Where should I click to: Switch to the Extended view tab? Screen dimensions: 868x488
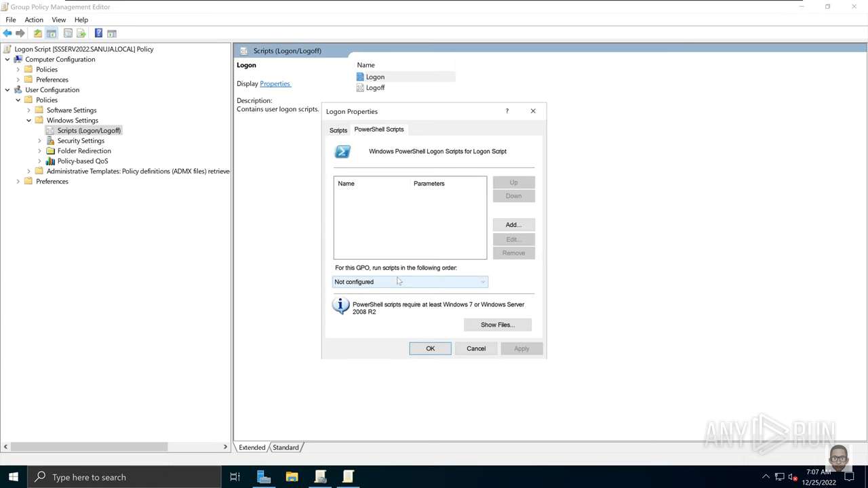point(252,447)
